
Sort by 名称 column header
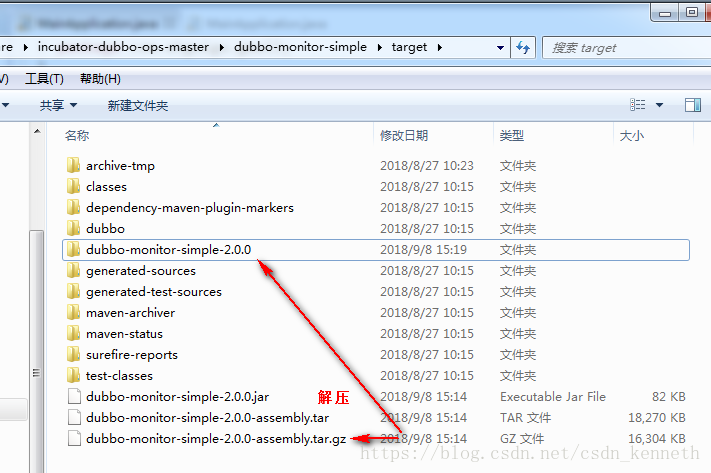[77, 135]
